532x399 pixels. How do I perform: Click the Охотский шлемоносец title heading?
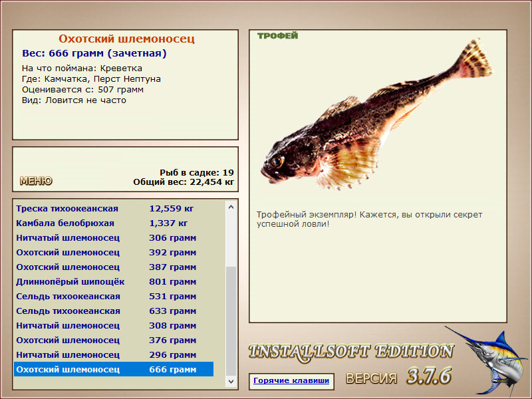pos(126,39)
